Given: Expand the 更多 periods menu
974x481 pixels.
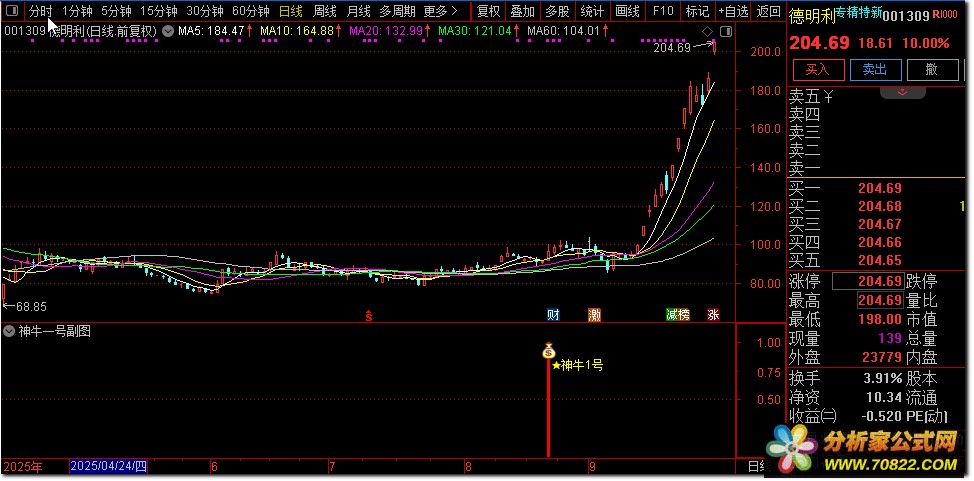Looking at the screenshot, I should pyautogui.click(x=440, y=11).
